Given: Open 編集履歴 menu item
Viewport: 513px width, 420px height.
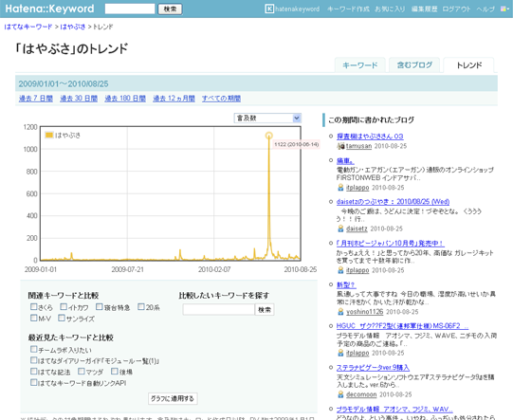Looking at the screenshot, I should pyautogui.click(x=424, y=9).
